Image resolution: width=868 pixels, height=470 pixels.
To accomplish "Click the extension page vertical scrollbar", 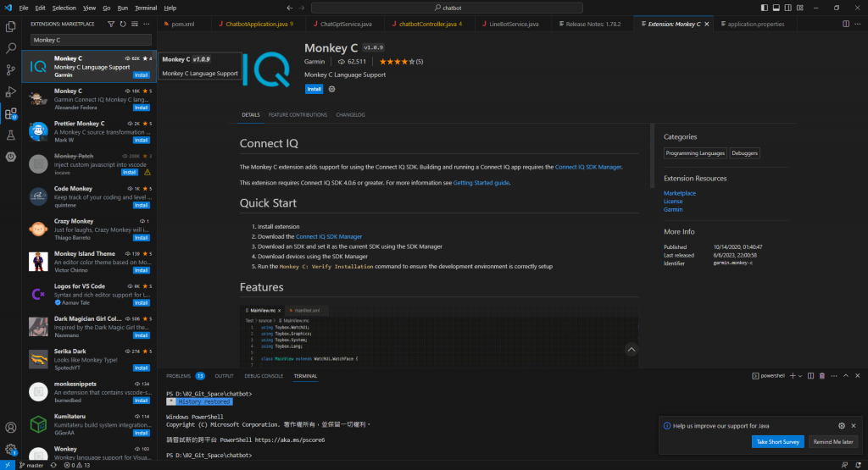I will point(652,157).
